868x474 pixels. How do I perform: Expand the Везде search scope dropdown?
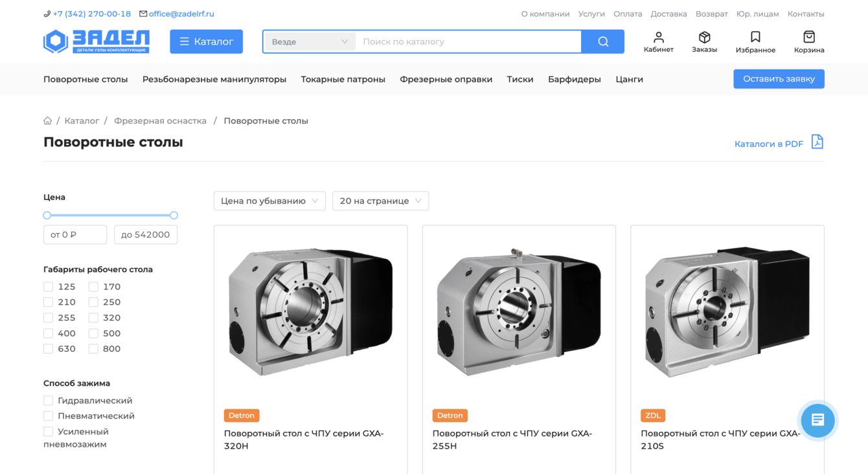(x=309, y=41)
